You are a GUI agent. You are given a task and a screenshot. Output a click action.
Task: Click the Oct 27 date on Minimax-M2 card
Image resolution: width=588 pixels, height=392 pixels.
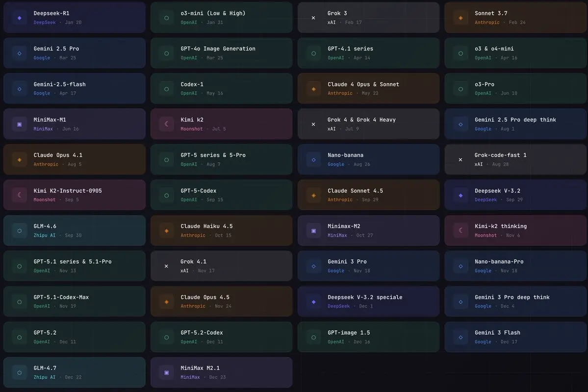364,235
